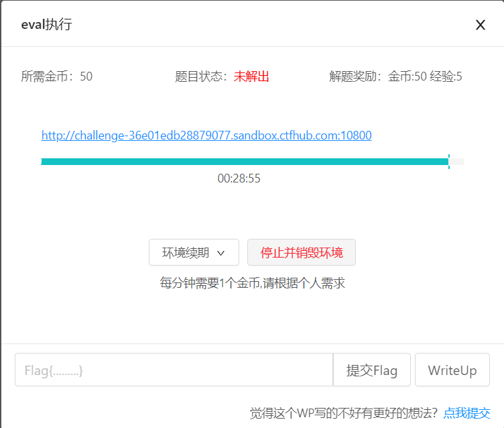This screenshot has height=428, width=504.
Task: Click the unfilled gray end of the progress bar
Action: [x=457, y=162]
